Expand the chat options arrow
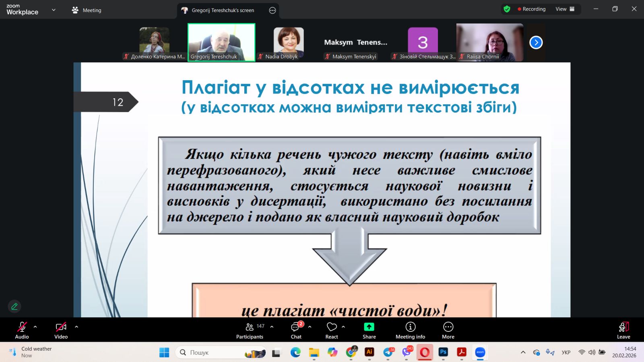Image resolution: width=644 pixels, height=362 pixels. tap(310, 327)
